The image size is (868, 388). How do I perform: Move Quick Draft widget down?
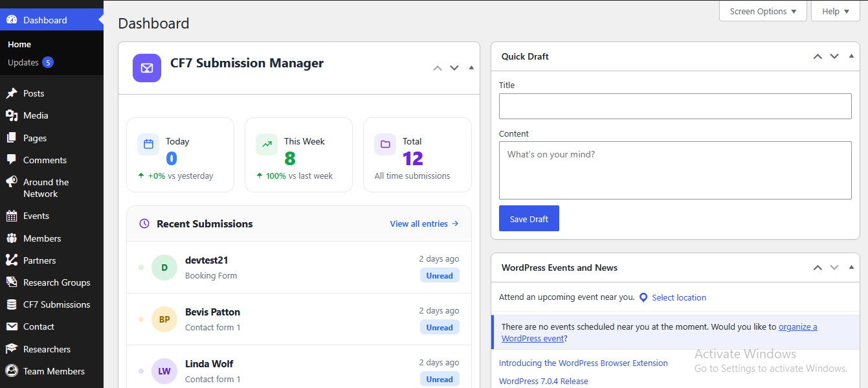pyautogui.click(x=834, y=56)
